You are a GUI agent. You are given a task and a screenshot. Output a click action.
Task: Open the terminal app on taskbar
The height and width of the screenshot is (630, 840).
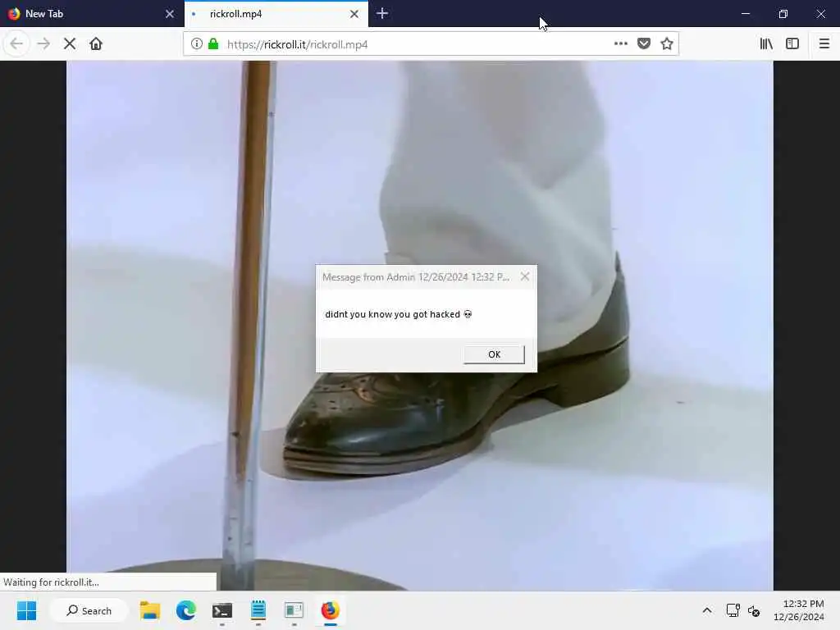(221, 610)
